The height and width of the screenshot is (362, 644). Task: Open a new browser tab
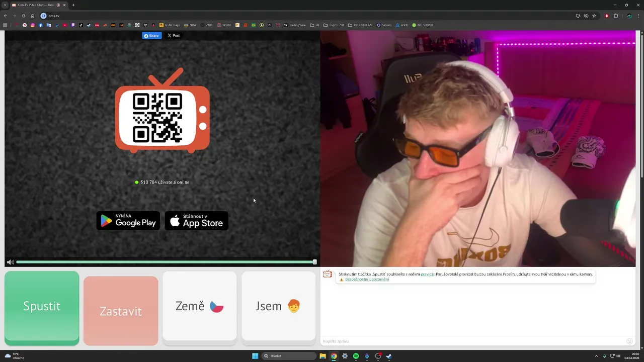(x=73, y=5)
